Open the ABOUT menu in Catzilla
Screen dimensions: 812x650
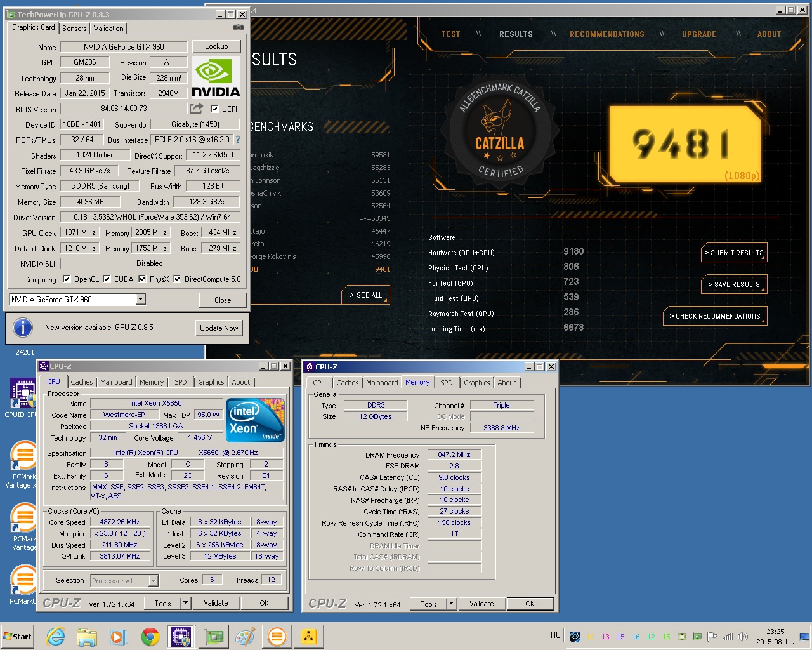point(769,34)
